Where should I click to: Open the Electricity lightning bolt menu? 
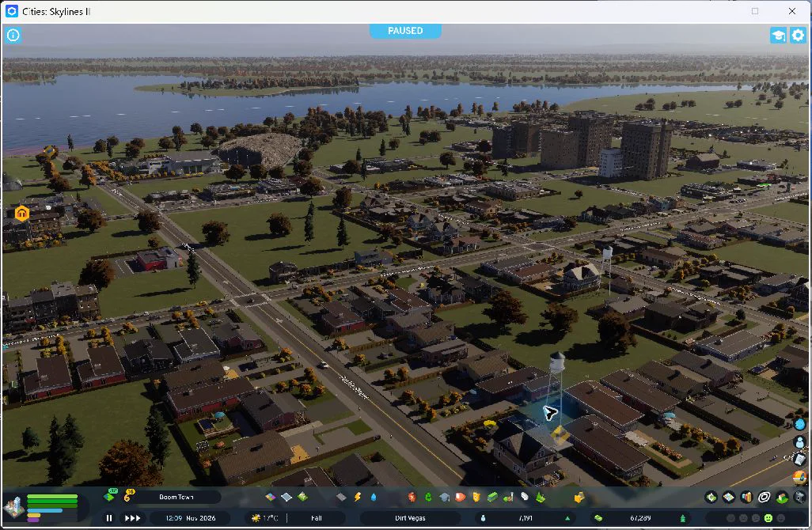(x=358, y=497)
